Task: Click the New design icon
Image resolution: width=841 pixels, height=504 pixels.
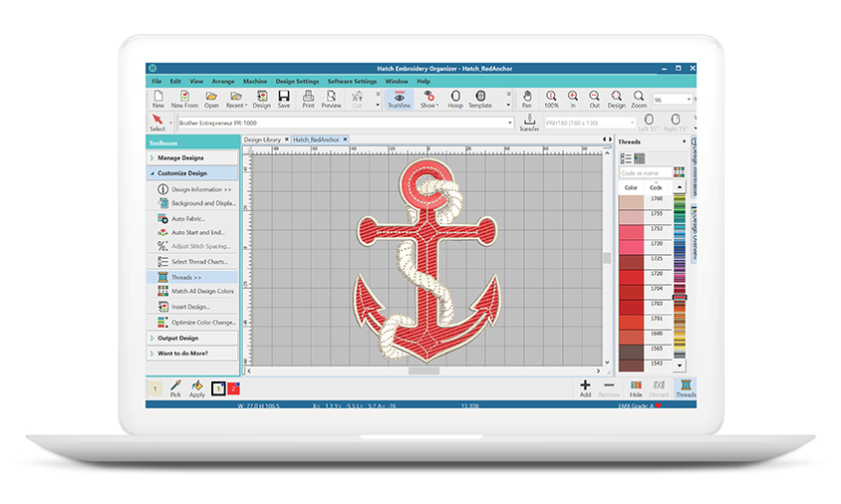Action: point(158,100)
